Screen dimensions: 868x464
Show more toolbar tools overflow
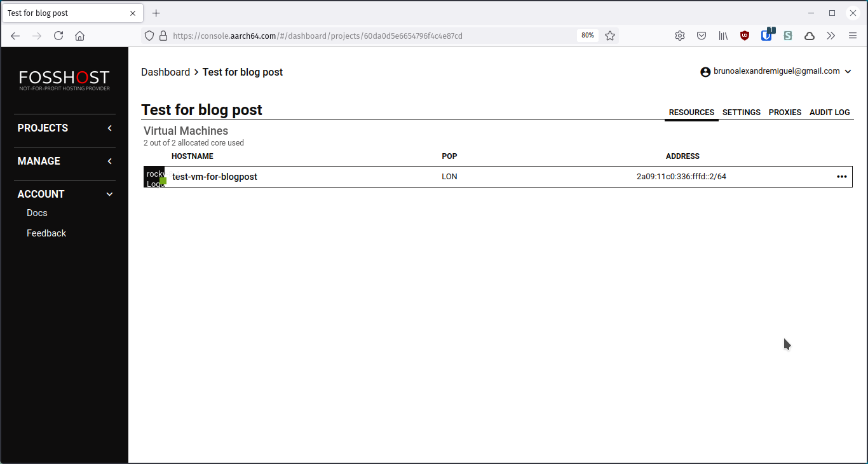click(x=831, y=36)
